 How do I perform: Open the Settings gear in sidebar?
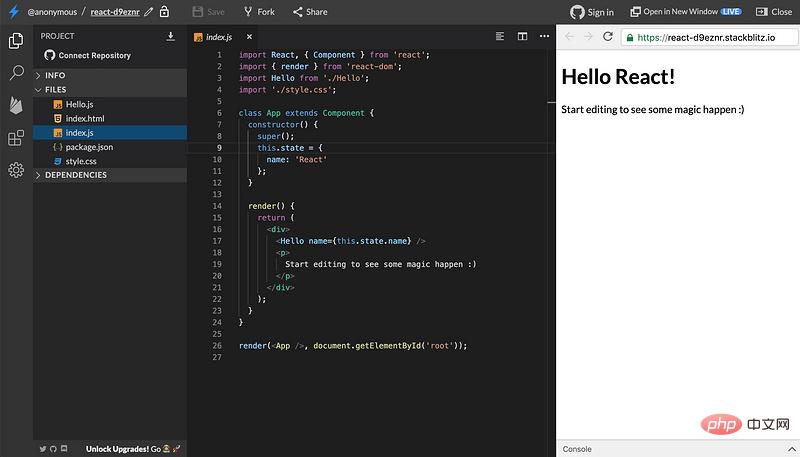(16, 170)
